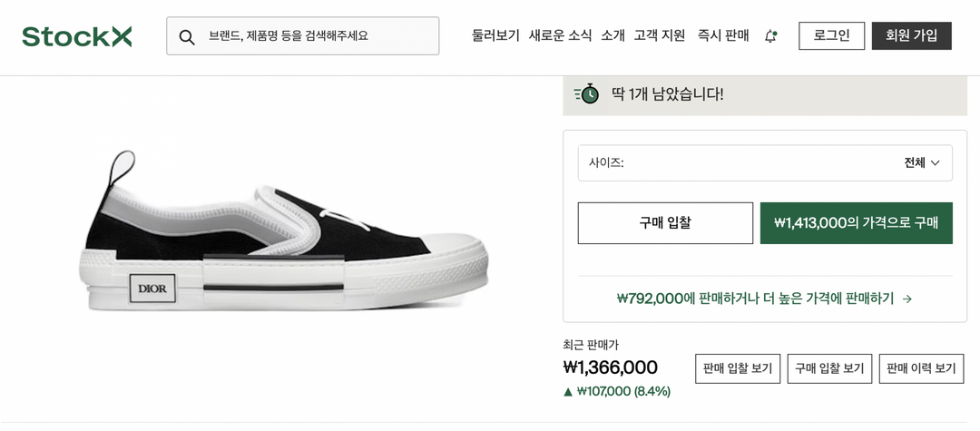Click the StockX logo
This screenshot has height=431, width=980.
tap(77, 36)
